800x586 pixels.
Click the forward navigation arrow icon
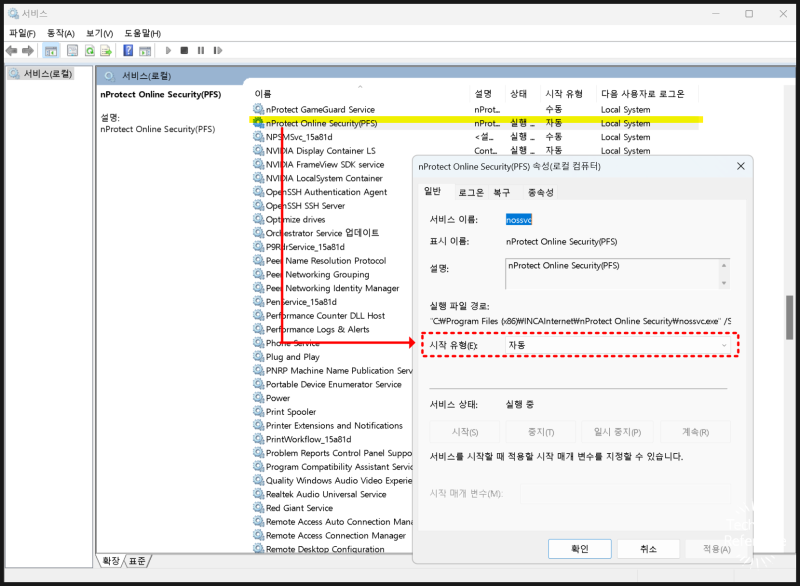click(26, 50)
